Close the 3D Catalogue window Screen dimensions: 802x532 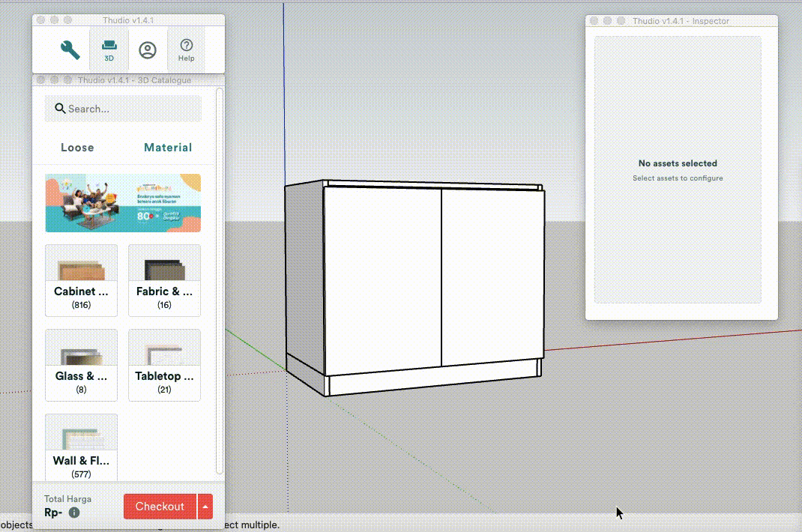(x=41, y=80)
